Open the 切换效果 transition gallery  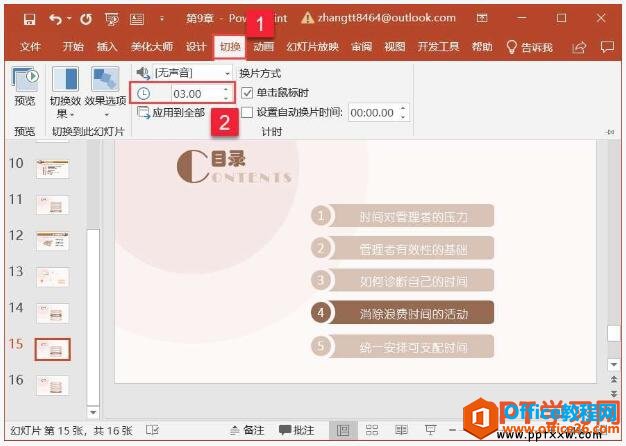pos(65,93)
